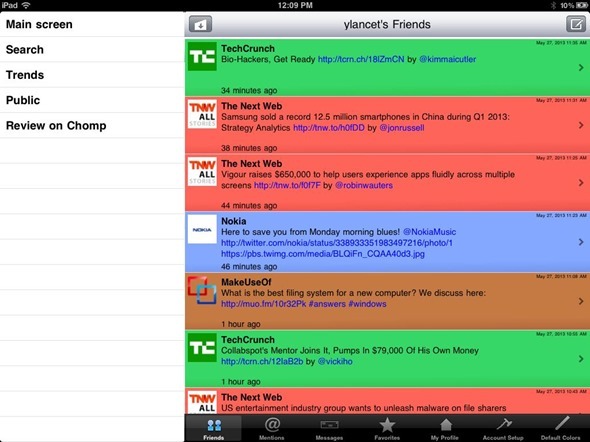The height and width of the screenshot is (442, 590).
Task: Open Collabspot tweet details chevron
Action: (x=581, y=359)
